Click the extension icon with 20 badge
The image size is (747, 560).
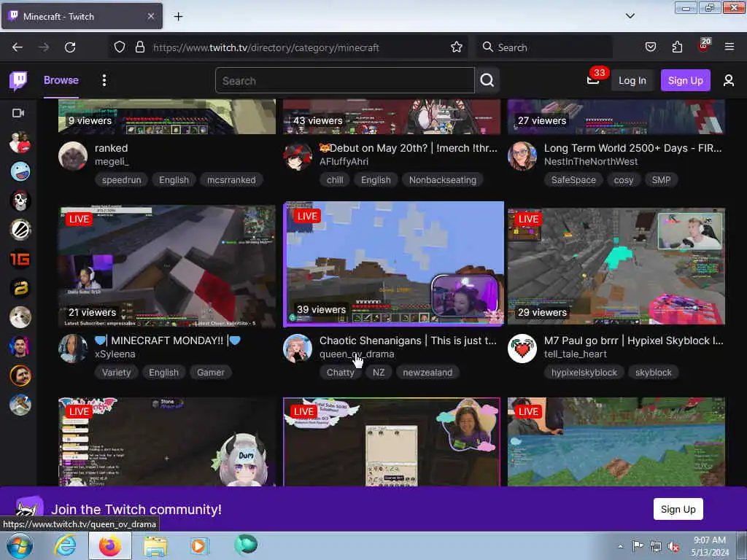point(704,46)
